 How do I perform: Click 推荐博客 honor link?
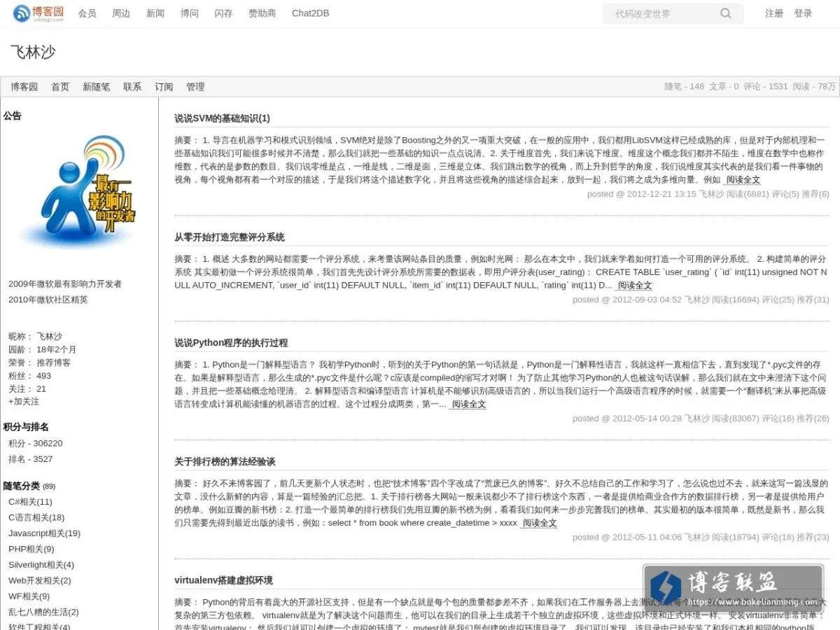point(53,363)
